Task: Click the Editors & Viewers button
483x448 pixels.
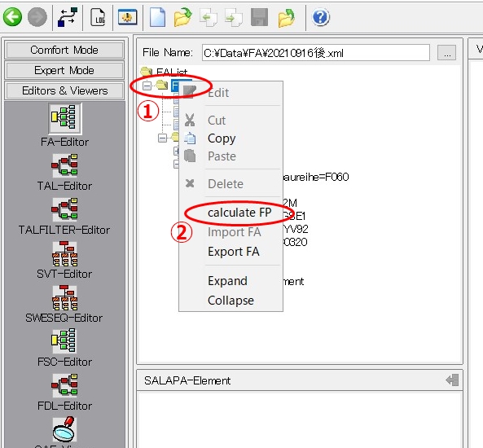Action: (x=64, y=90)
